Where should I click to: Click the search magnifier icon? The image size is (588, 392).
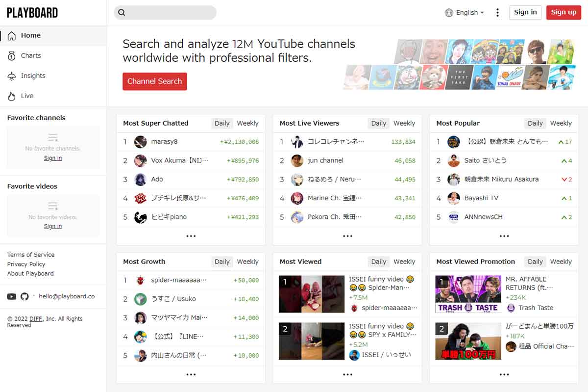click(x=122, y=13)
